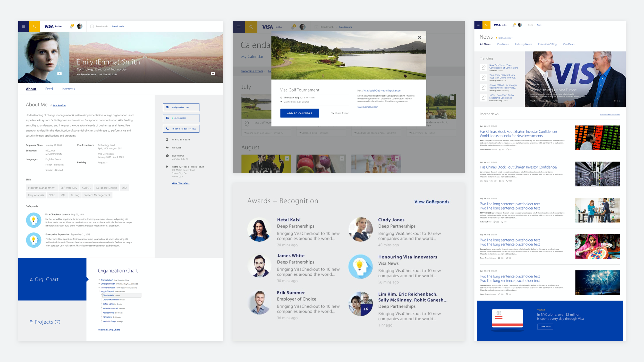Screen dimensions: 644x362
Task: Switch to the Interests tab
Action: coord(68,89)
